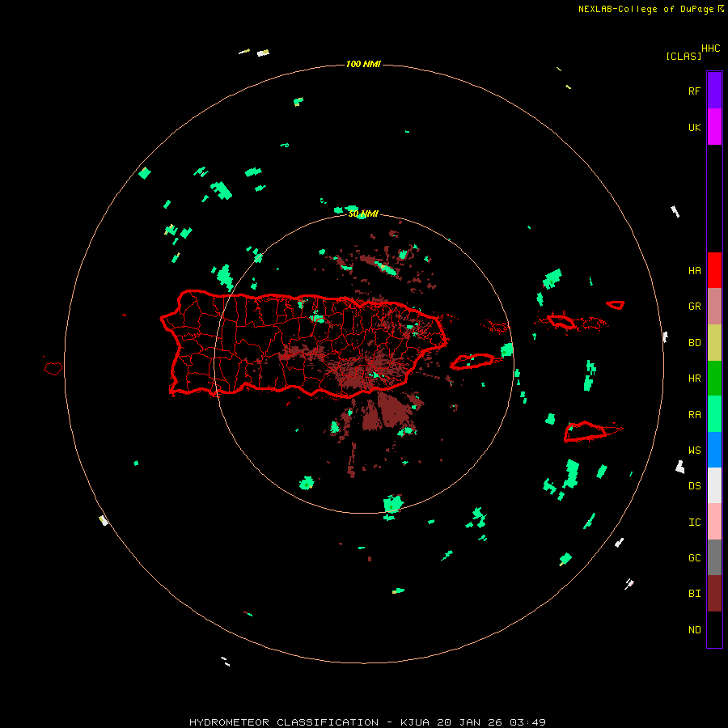Click the dark green HR legend swatch

714,378
